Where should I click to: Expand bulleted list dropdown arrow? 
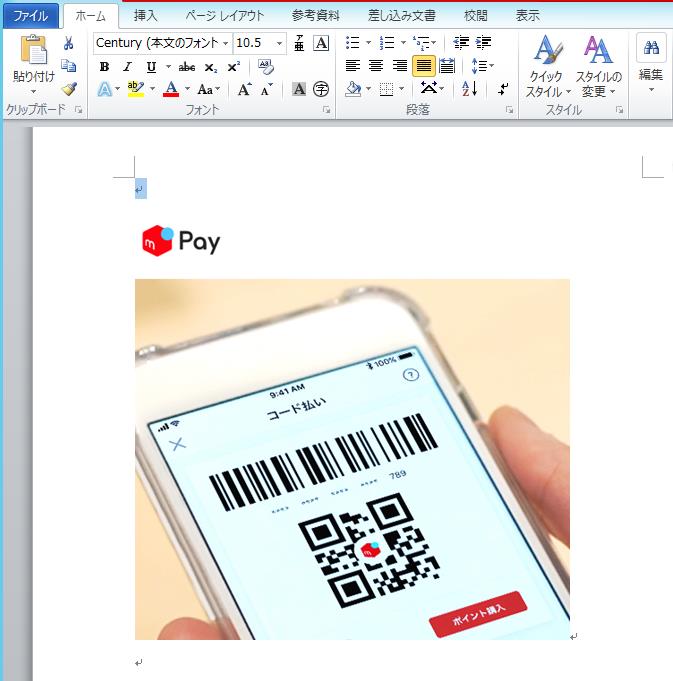(369, 43)
